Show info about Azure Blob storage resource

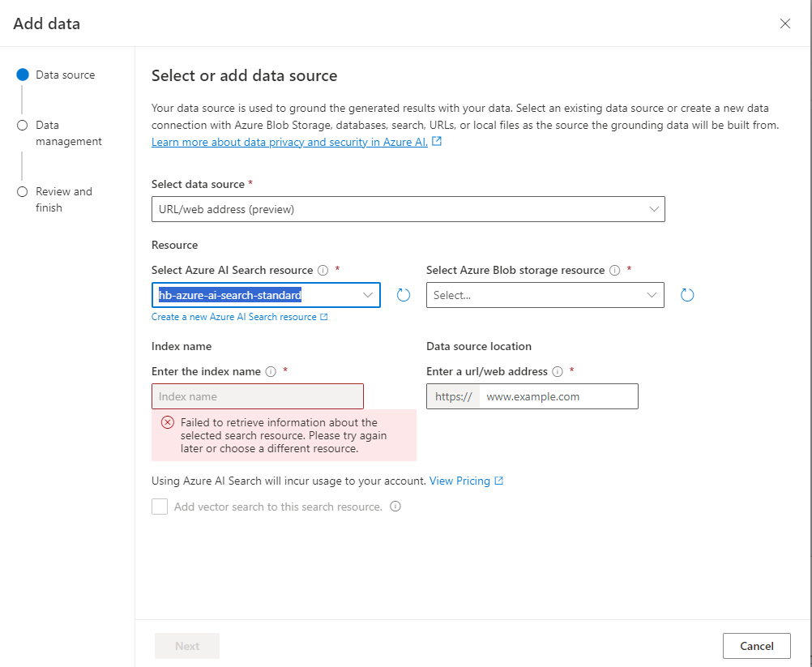click(x=614, y=271)
